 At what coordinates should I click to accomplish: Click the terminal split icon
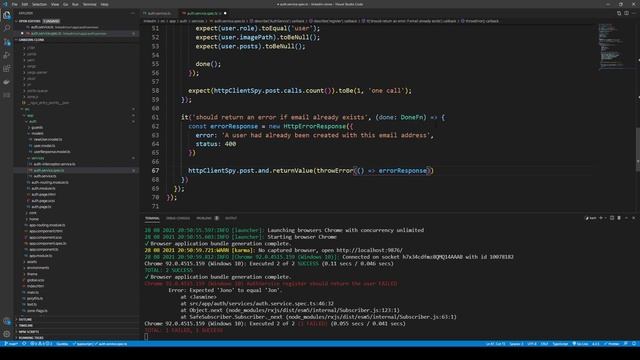tap(612, 218)
